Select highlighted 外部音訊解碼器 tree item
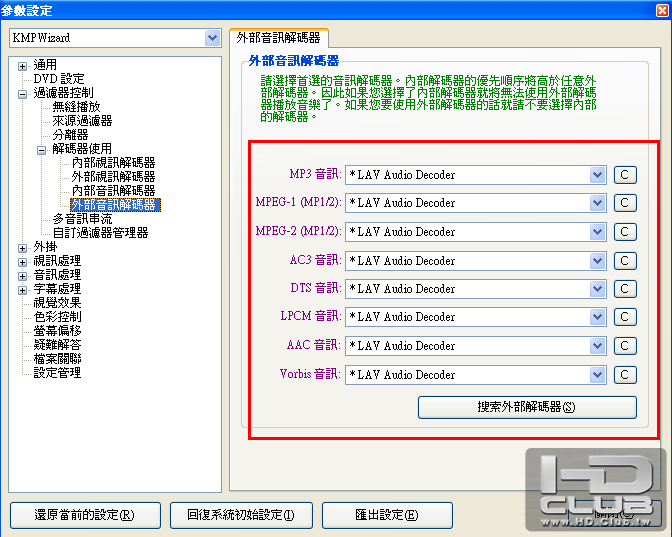Image resolution: width=672 pixels, height=537 pixels. 115,205
